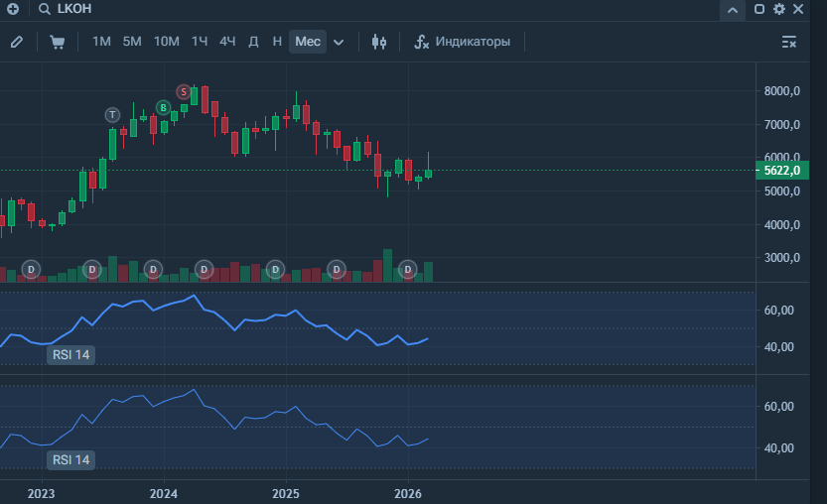Click the 3000,0 price axis label
Image resolution: width=827 pixels, height=504 pixels.
coord(782,258)
